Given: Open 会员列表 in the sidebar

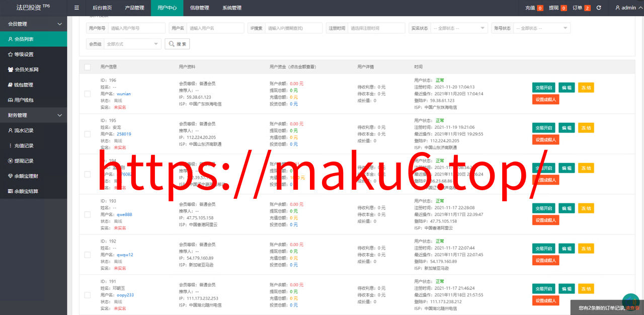Looking at the screenshot, I should tap(33, 39).
